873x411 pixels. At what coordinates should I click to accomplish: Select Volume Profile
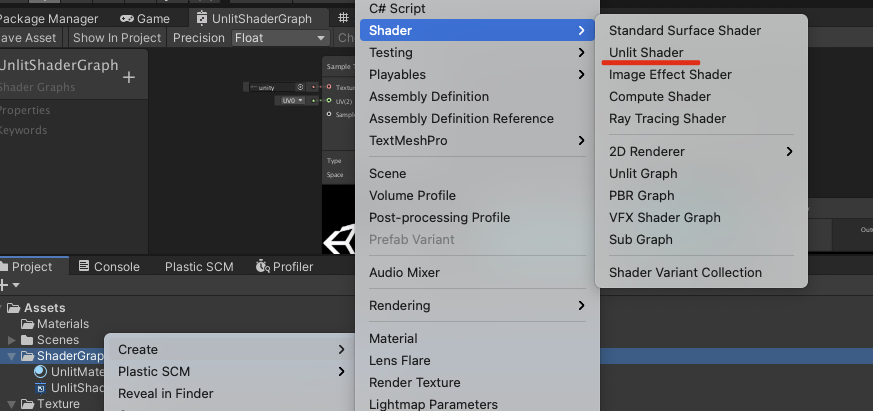pyautogui.click(x=412, y=195)
